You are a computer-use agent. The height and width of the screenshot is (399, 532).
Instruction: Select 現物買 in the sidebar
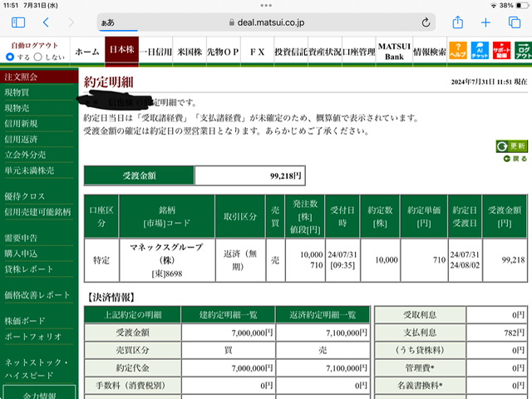pos(17,92)
